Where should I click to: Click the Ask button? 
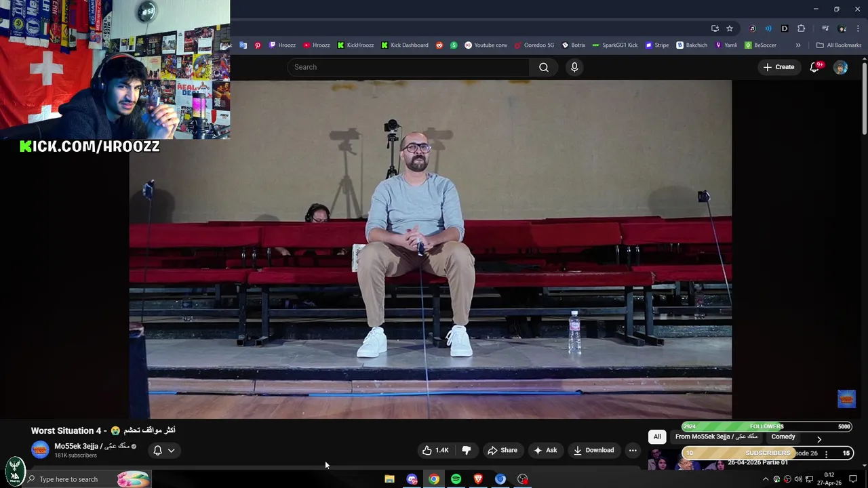coord(545,450)
